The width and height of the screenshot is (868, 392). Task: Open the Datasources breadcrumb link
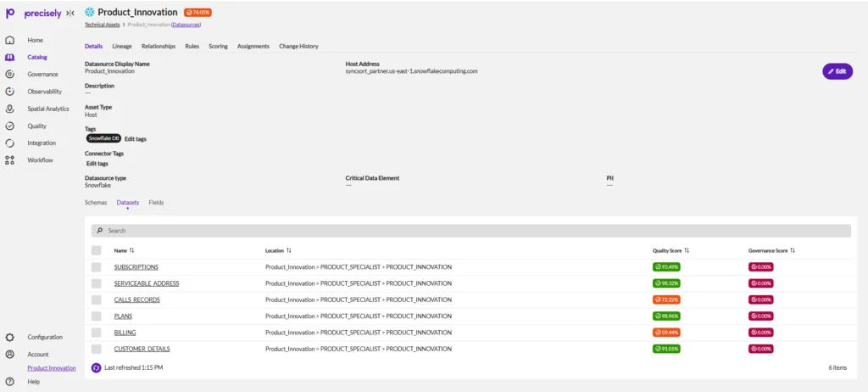[x=186, y=25]
